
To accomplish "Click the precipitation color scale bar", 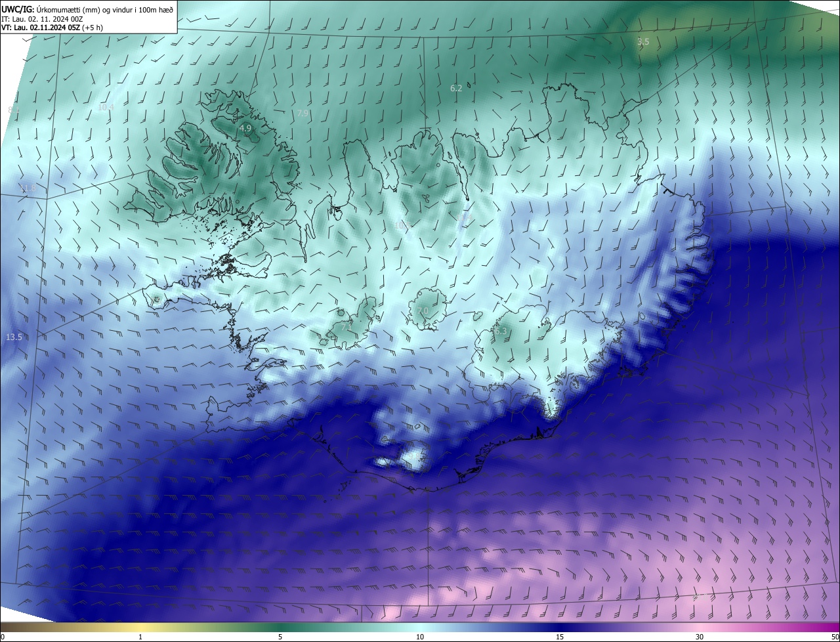I will pos(420,627).
